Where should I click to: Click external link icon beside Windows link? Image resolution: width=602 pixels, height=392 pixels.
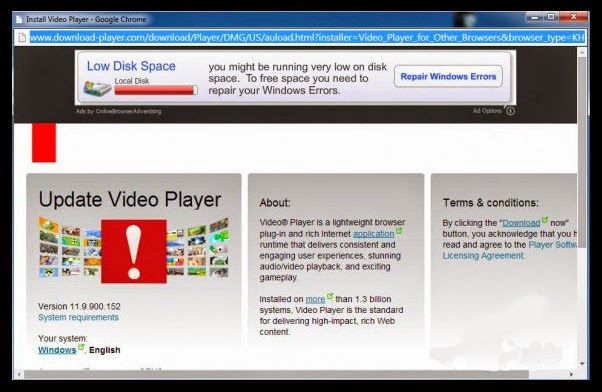(81, 347)
